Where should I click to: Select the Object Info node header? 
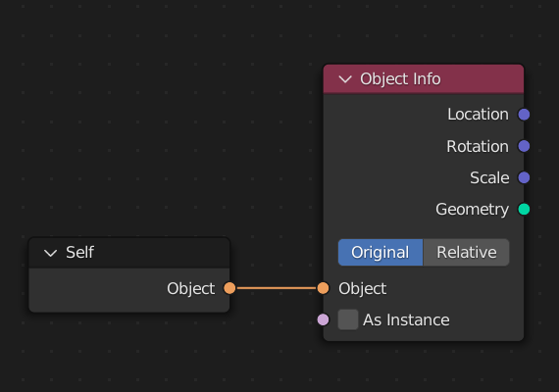(x=424, y=79)
